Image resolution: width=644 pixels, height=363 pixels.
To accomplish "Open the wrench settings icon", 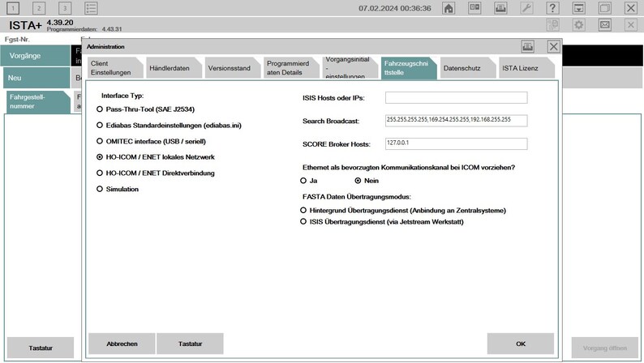I will 526,8.
